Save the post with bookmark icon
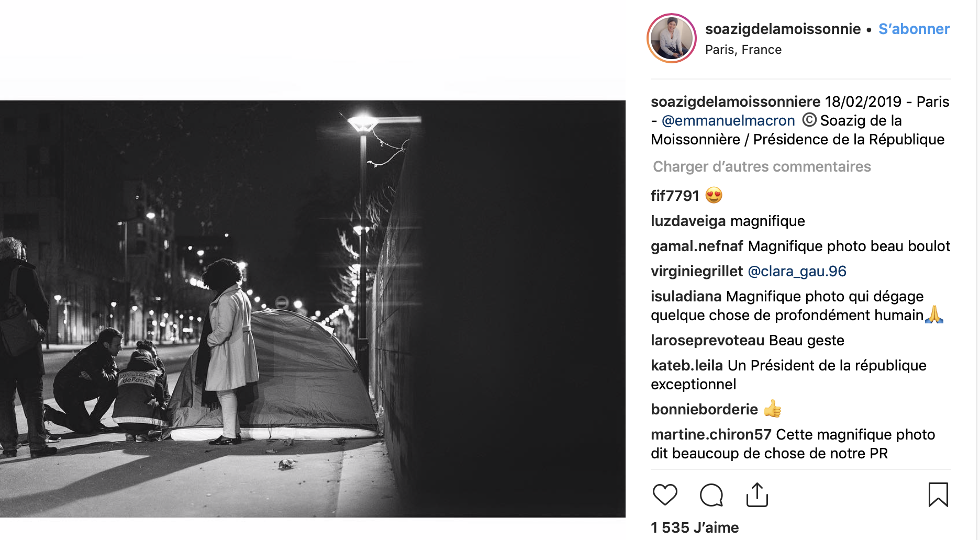 (x=938, y=494)
